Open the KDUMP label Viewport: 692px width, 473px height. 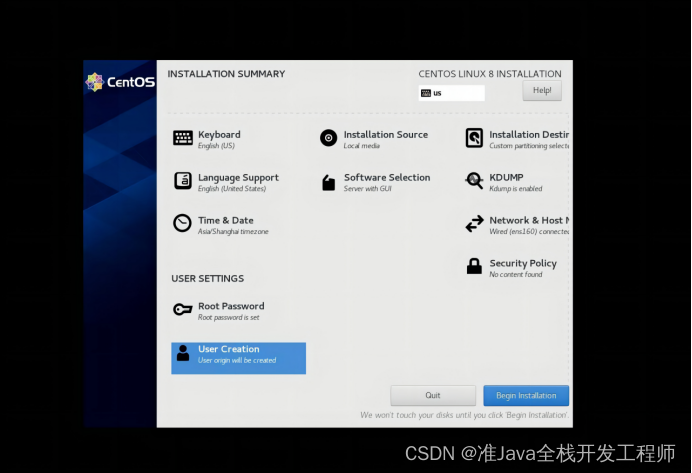pyautogui.click(x=506, y=177)
